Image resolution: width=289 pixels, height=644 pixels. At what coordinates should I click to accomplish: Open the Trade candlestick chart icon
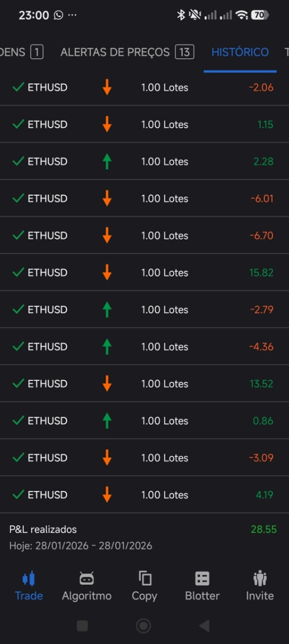[x=28, y=578]
